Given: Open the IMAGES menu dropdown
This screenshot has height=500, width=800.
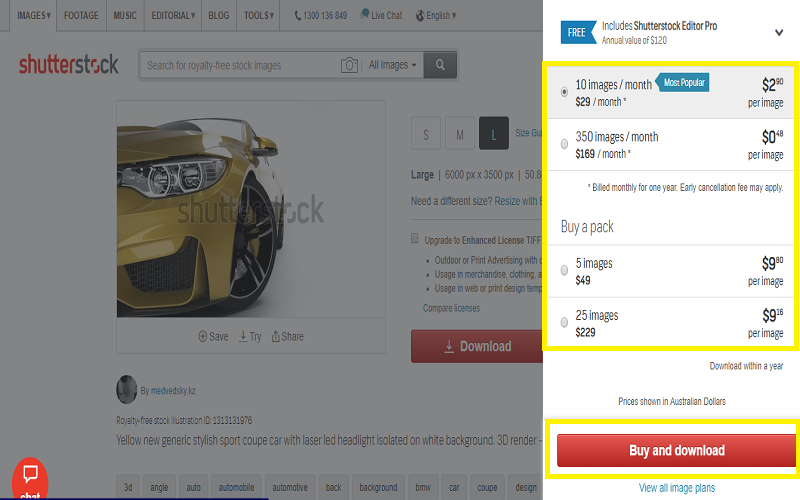Looking at the screenshot, I should click(34, 15).
